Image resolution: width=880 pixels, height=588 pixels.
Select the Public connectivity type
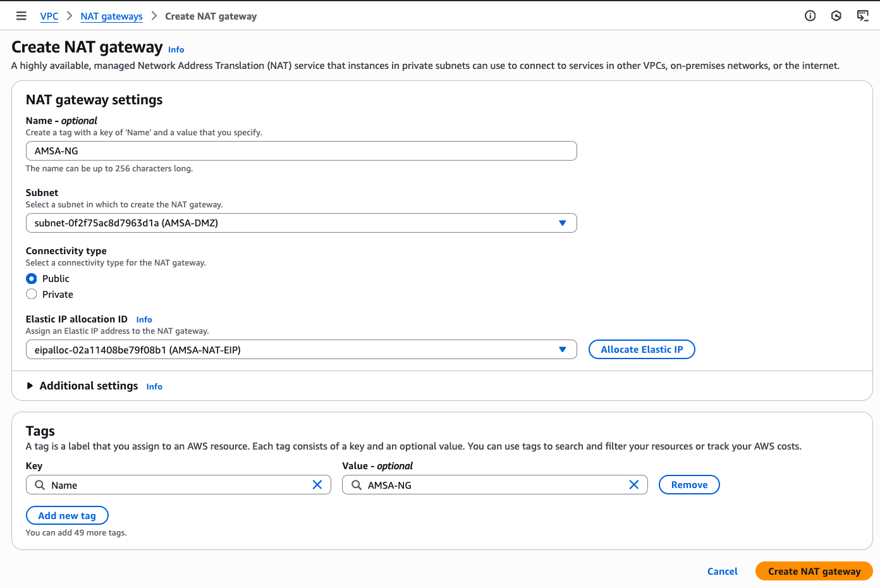coord(32,279)
